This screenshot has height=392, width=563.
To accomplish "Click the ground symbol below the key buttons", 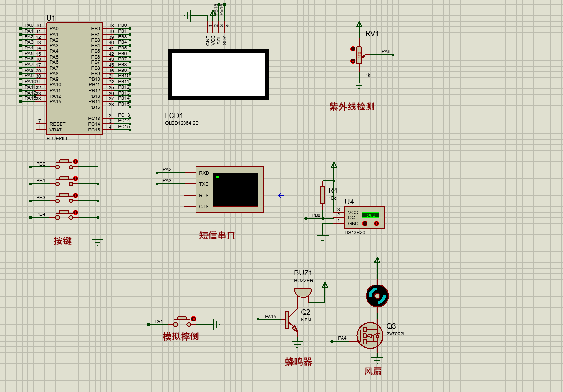I will 98,242.
